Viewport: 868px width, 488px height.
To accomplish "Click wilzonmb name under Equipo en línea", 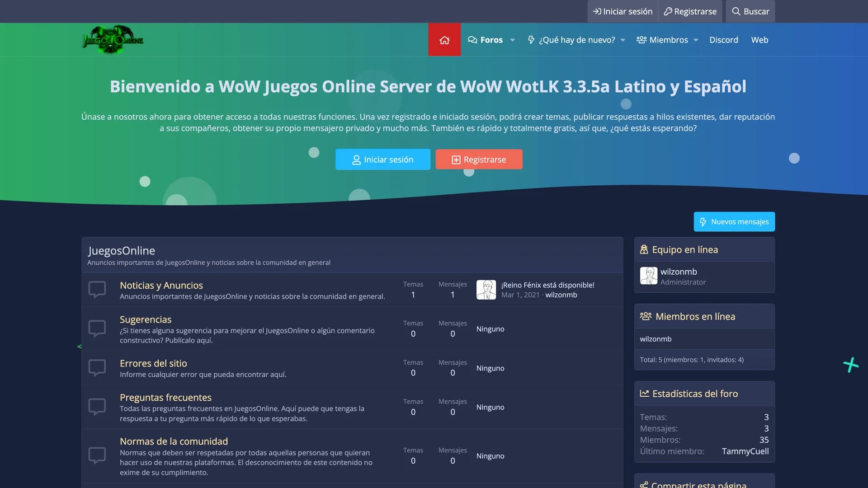I will tap(679, 272).
